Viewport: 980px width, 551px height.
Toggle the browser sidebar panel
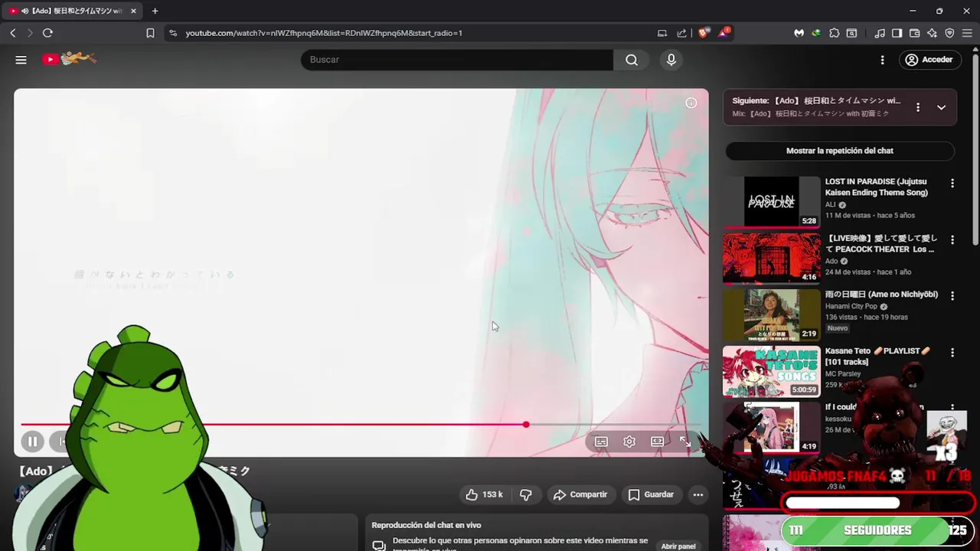tap(897, 33)
